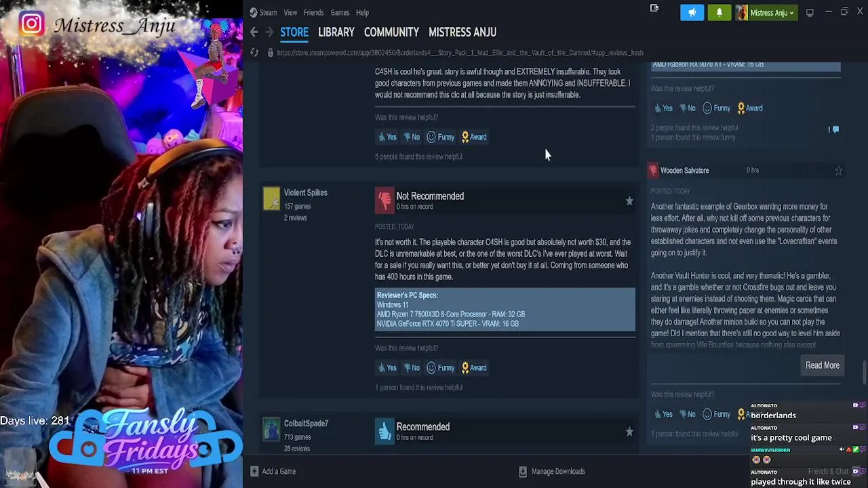868x488 pixels.
Task: Click the wallet-shaped icon in the title bar
Action: tap(654, 9)
